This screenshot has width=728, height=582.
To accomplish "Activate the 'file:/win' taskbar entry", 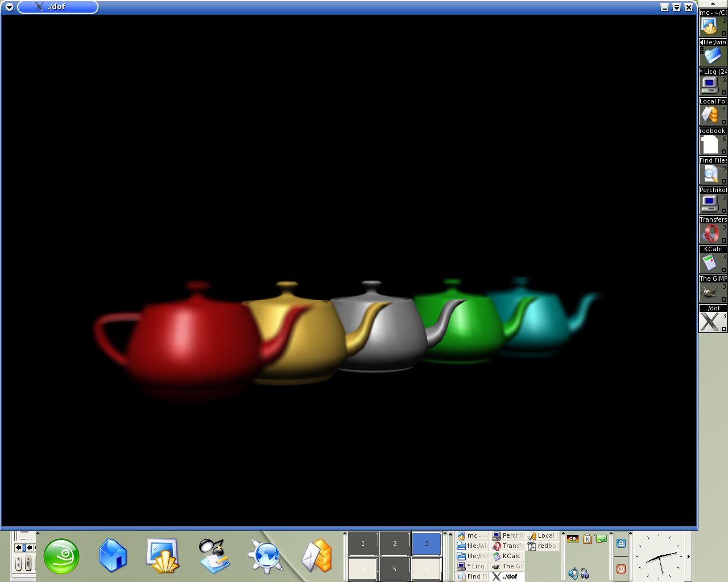I will (x=472, y=546).
